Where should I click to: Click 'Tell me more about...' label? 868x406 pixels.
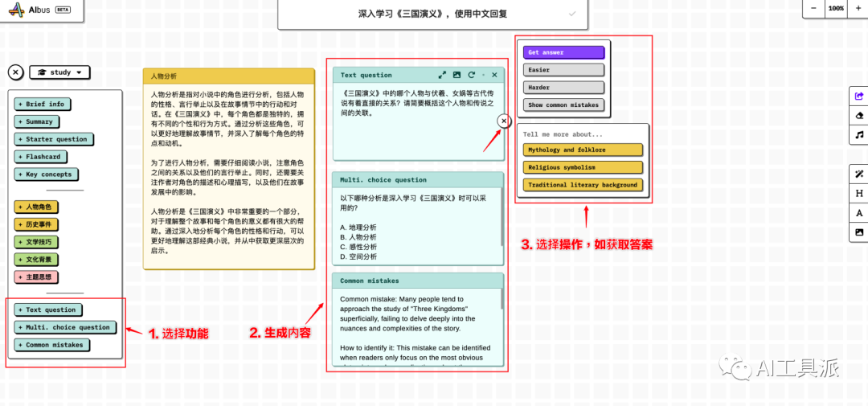point(563,134)
